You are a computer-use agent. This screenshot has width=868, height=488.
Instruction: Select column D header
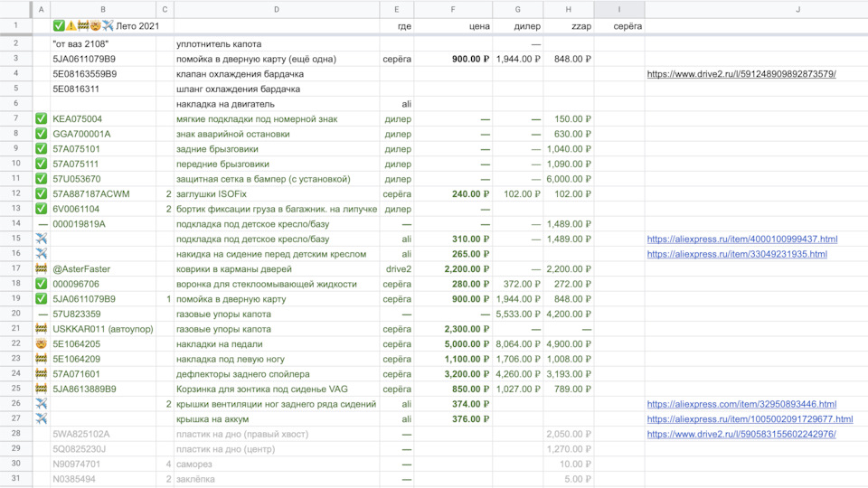pos(276,9)
